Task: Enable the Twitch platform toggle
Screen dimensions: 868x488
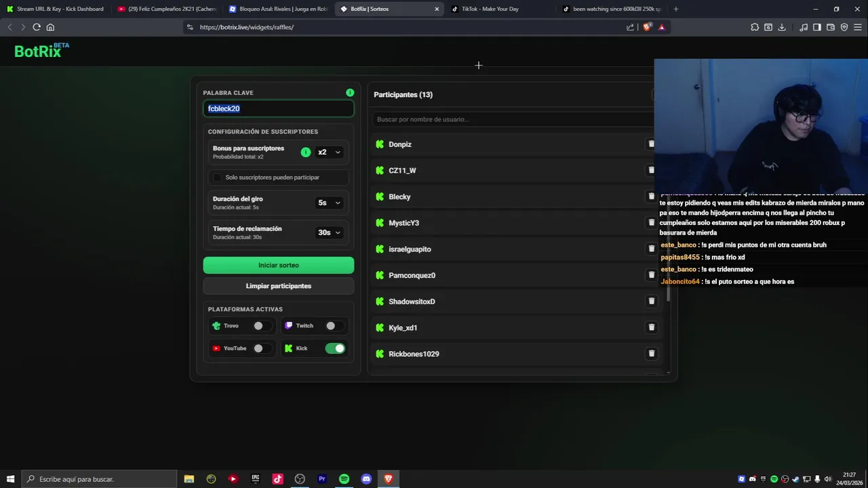Action: coord(334,326)
